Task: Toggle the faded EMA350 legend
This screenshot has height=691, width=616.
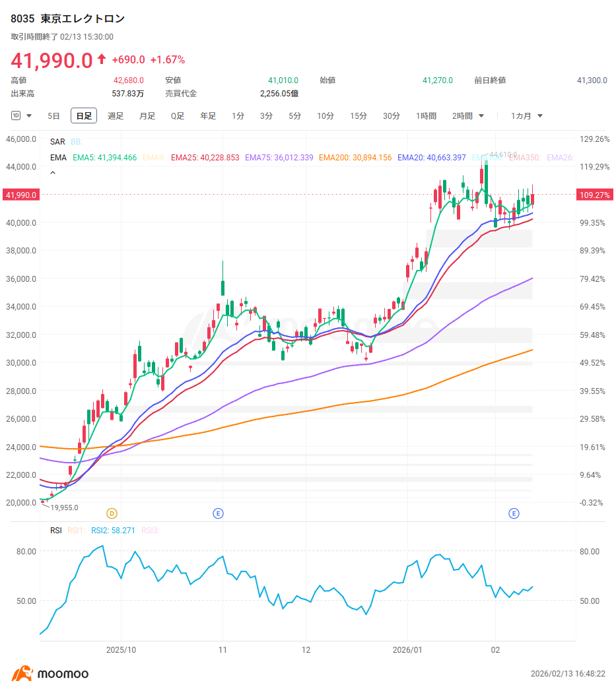Action: click(x=525, y=157)
